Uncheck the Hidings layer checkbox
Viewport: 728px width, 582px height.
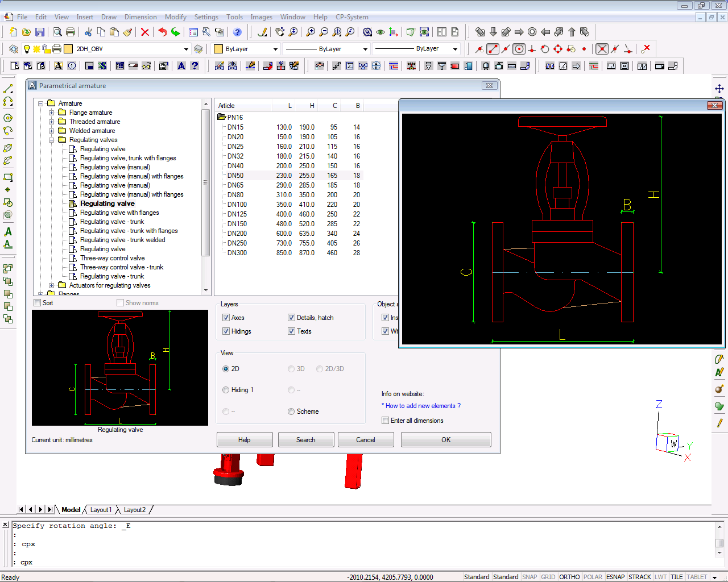pyautogui.click(x=226, y=331)
